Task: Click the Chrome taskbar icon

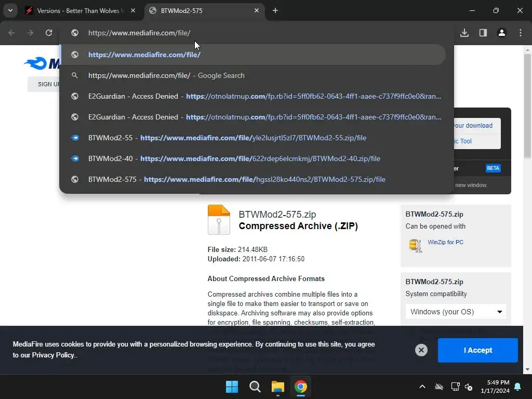Action: tap(301, 387)
